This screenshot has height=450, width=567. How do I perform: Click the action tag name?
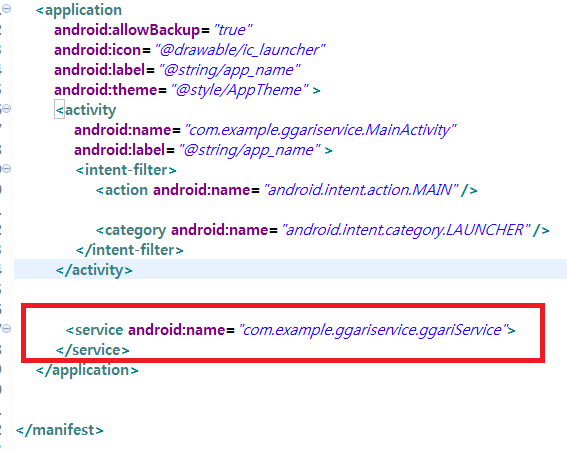[x=126, y=190]
